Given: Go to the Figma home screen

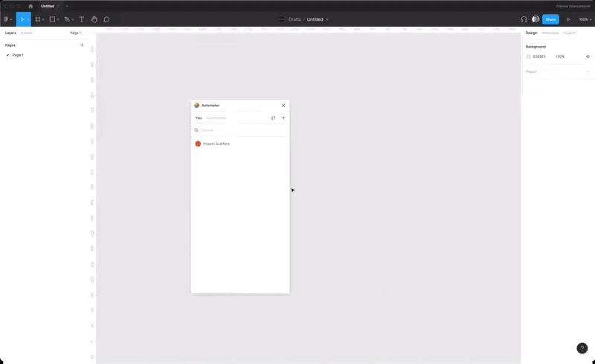Looking at the screenshot, I should 30,6.
